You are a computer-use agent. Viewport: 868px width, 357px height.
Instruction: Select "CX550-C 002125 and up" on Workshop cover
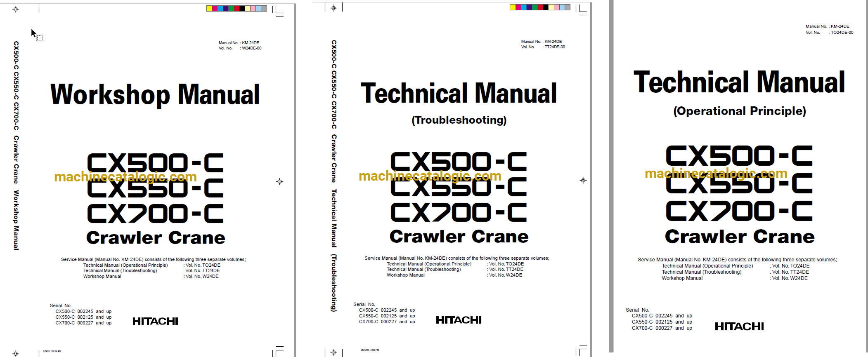(83, 317)
